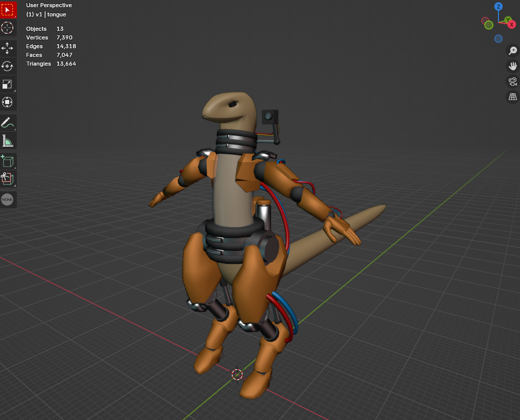Switch between perspective and orthographic view

tap(513, 96)
